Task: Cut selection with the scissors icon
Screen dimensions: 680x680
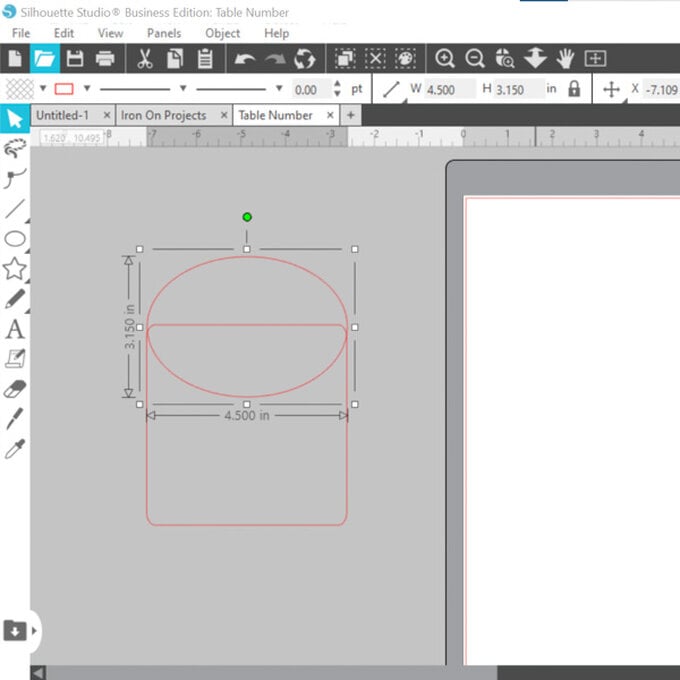Action: [144, 58]
